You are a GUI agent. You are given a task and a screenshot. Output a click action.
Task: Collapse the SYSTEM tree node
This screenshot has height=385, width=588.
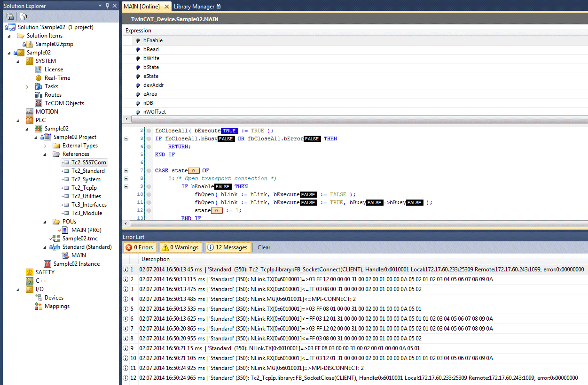[x=18, y=61]
